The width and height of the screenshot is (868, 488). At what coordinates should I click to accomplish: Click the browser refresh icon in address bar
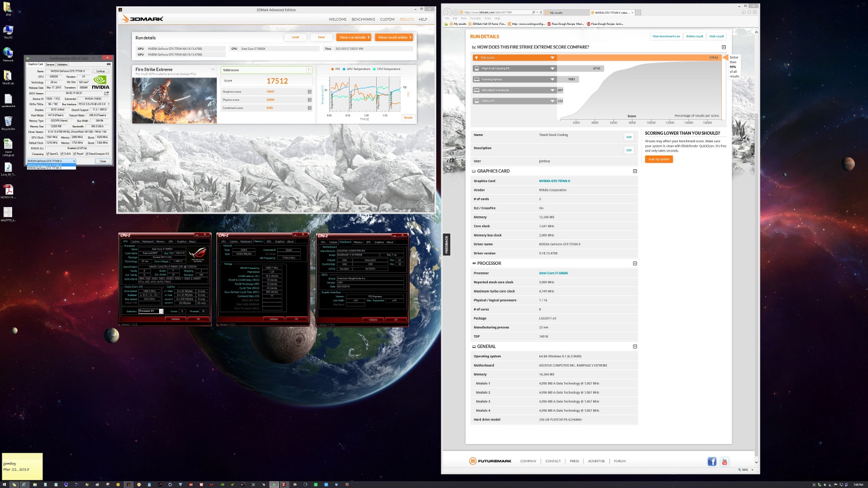coord(541,12)
